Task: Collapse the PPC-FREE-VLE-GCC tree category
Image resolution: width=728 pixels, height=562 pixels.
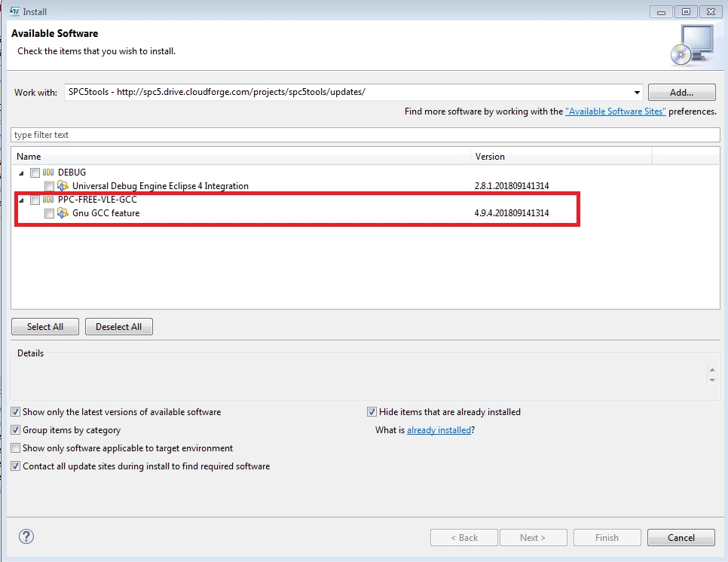Action: (x=21, y=200)
